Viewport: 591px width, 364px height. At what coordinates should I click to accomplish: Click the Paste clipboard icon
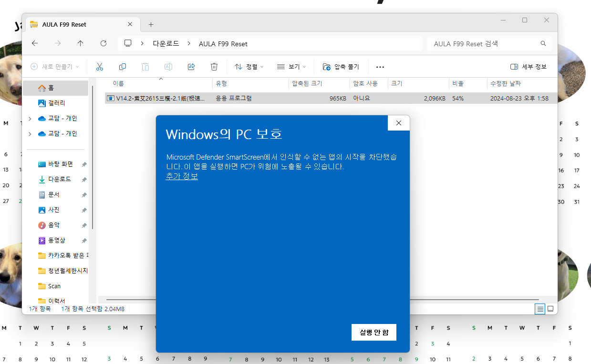[145, 67]
